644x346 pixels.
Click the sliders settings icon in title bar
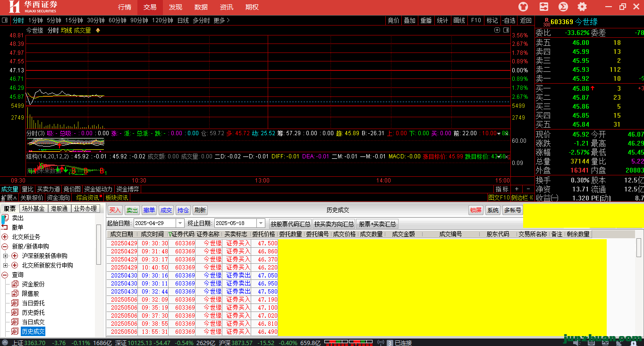click(x=543, y=7)
